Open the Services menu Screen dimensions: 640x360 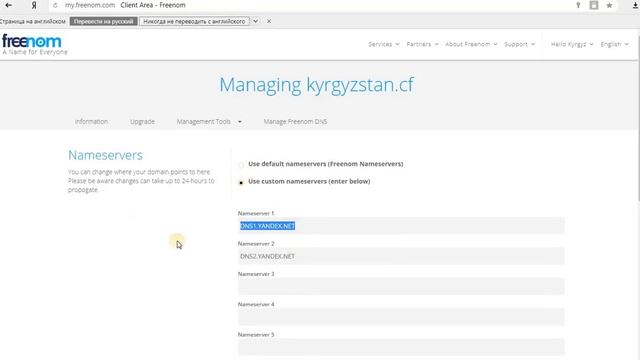tap(384, 44)
